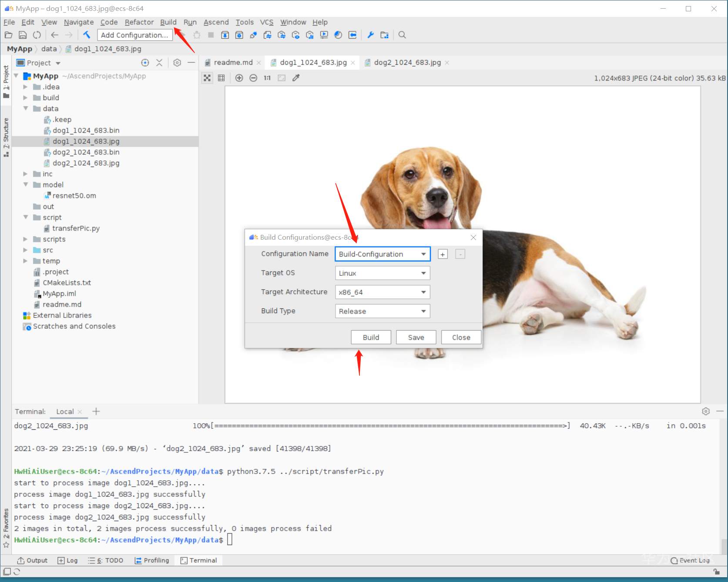Click the Search Everywhere magnifier icon
This screenshot has height=582, width=728.
402,35
